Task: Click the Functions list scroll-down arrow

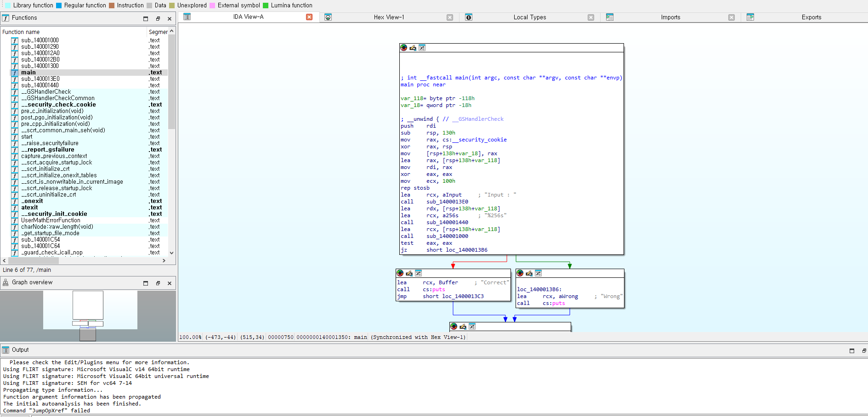Action: point(172,253)
